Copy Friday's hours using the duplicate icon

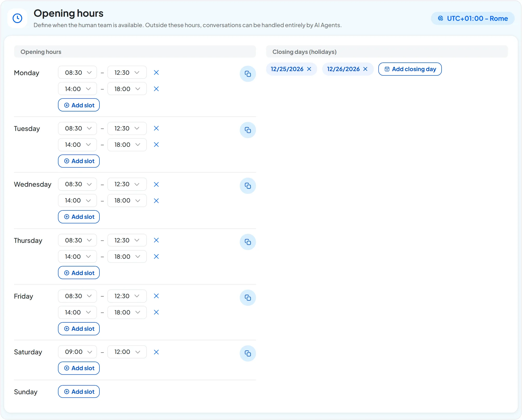coord(248,298)
